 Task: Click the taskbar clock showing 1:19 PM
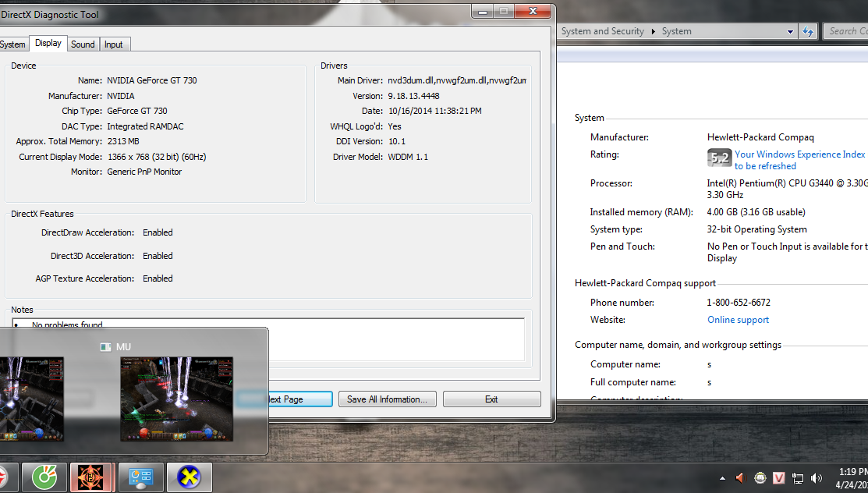point(852,478)
